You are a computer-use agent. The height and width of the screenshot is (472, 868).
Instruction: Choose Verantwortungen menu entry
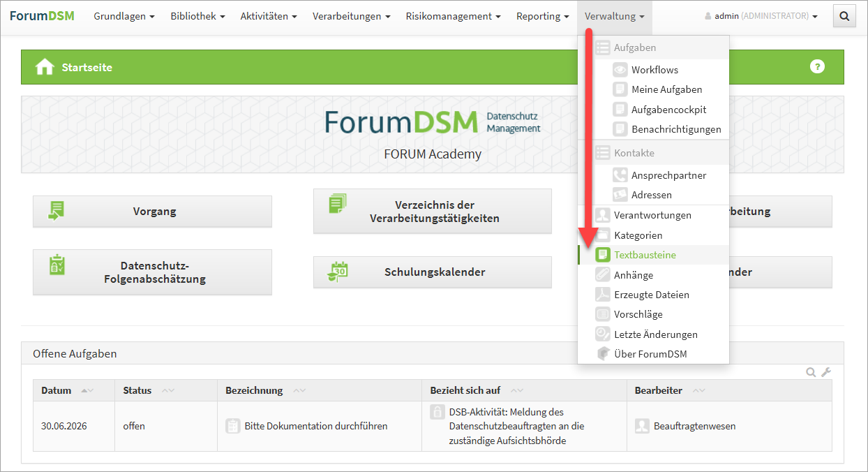tap(654, 215)
